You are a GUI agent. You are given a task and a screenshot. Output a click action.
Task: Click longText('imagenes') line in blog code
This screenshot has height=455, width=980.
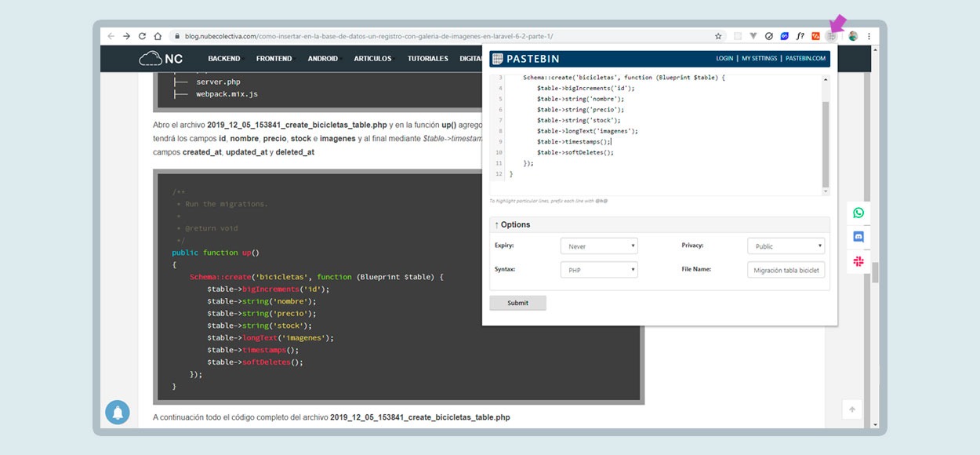(270, 337)
